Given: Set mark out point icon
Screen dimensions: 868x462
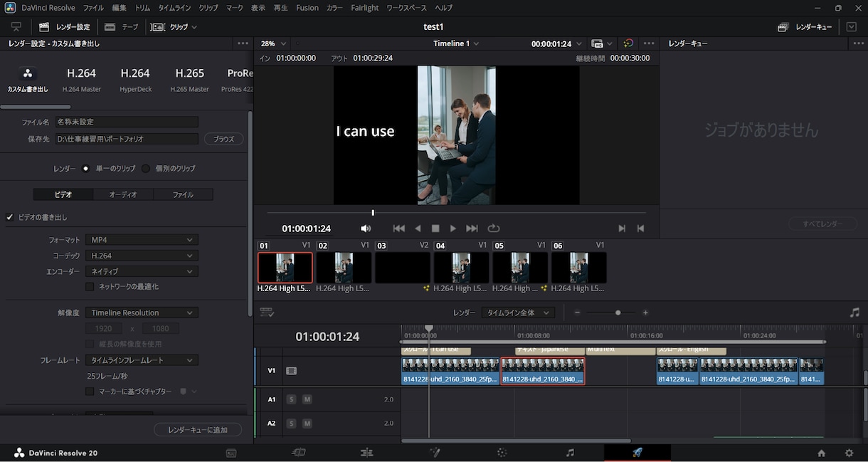Looking at the screenshot, I should [x=640, y=229].
